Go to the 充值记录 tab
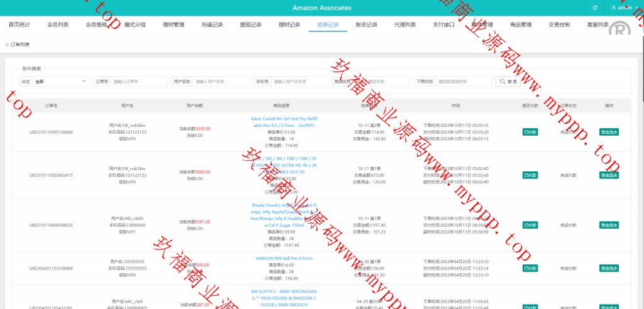Image resolution: width=644 pixels, height=309 pixels. (x=212, y=24)
